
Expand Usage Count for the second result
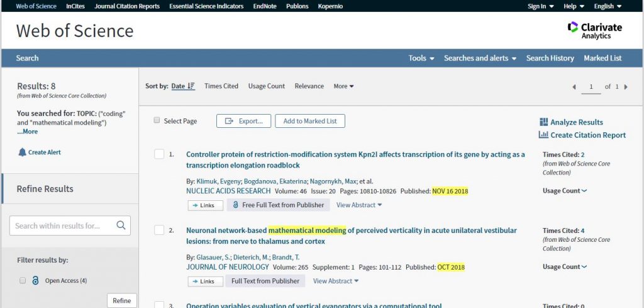(565, 266)
